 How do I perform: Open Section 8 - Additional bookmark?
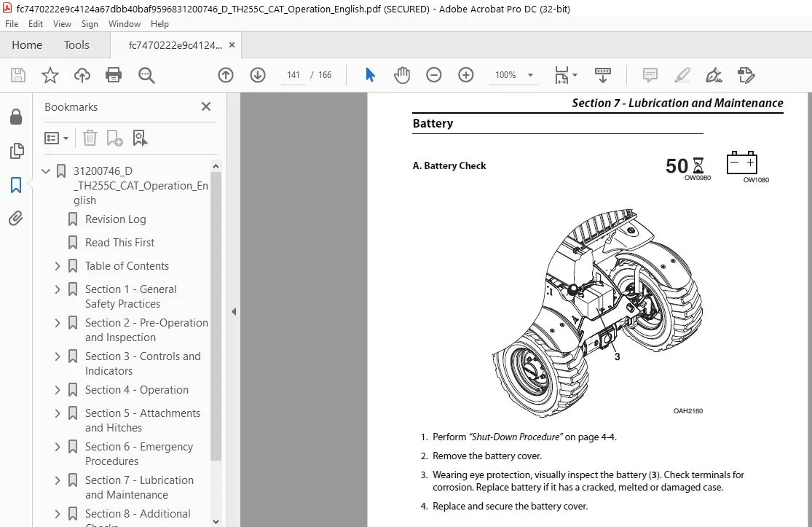(138, 514)
